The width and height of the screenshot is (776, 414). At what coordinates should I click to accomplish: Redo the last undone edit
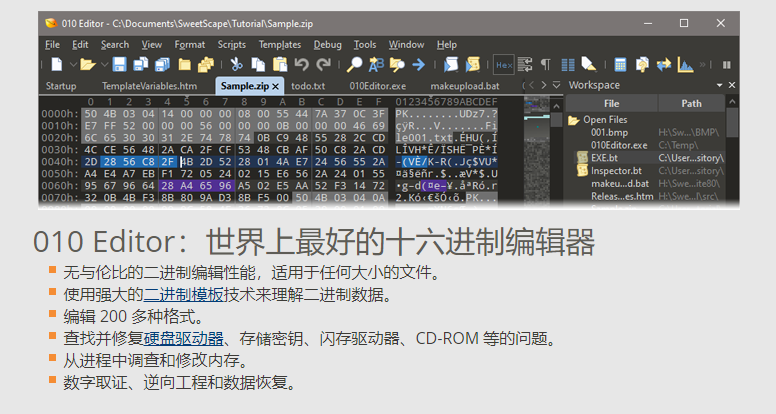pos(323,64)
